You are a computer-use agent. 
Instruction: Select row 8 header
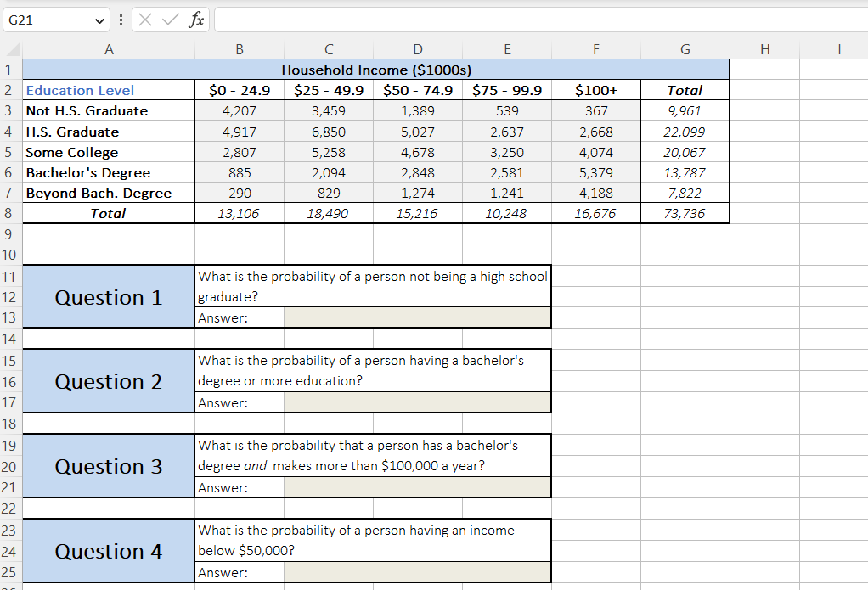(9, 213)
